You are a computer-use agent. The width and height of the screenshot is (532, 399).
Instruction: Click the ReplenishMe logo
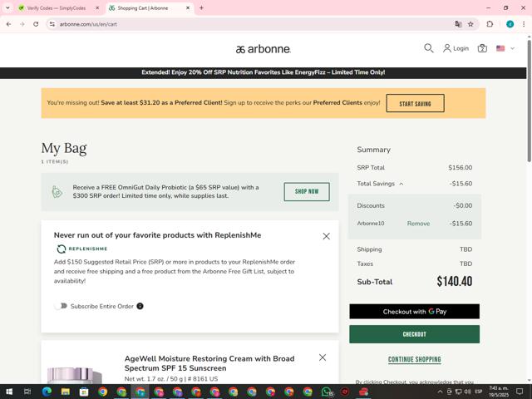point(81,249)
